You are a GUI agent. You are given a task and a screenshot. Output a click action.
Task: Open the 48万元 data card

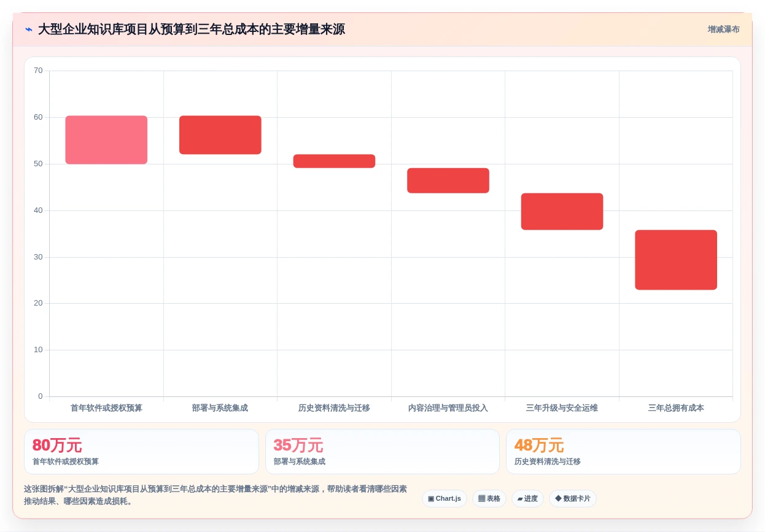pyautogui.click(x=623, y=452)
